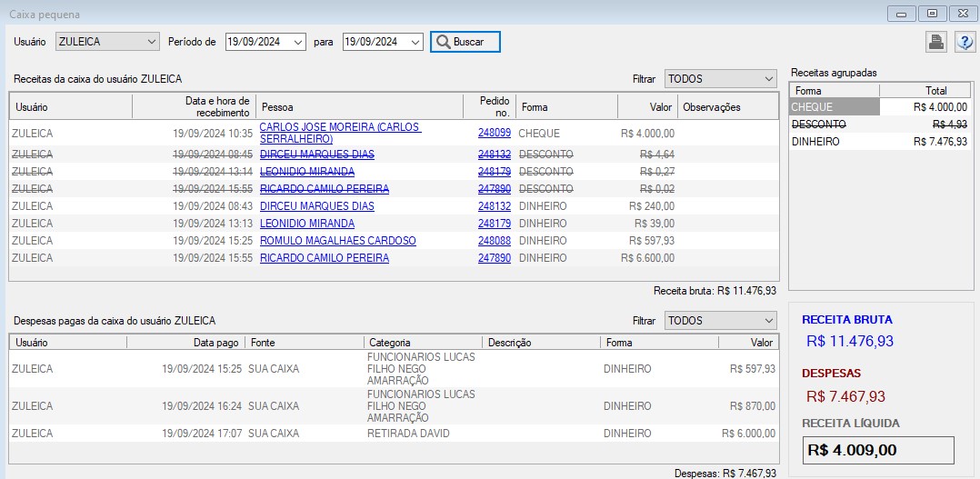Click Categoria column header in expenses
Viewport: 980px width, 479px height.
(422, 343)
